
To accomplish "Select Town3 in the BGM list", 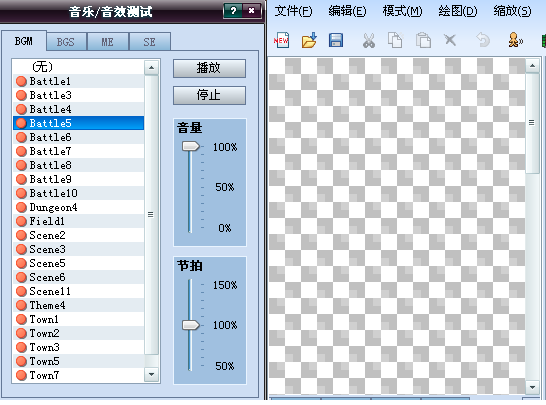I will click(78, 347).
